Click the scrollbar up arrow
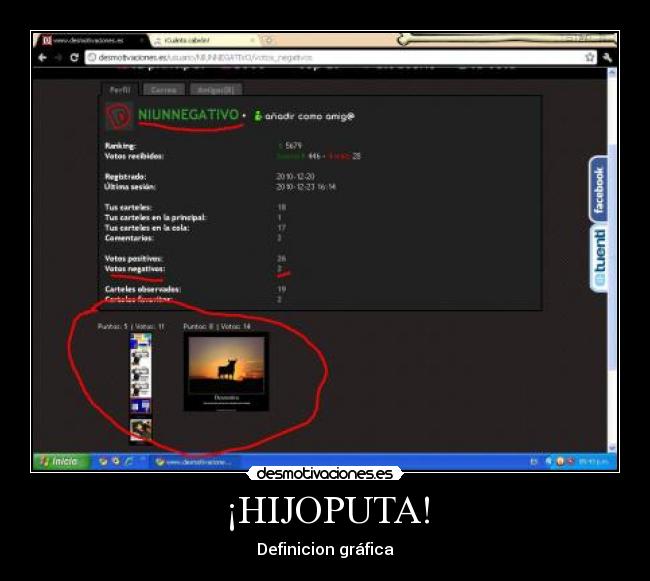This screenshot has height=581, width=650. pyautogui.click(x=612, y=73)
